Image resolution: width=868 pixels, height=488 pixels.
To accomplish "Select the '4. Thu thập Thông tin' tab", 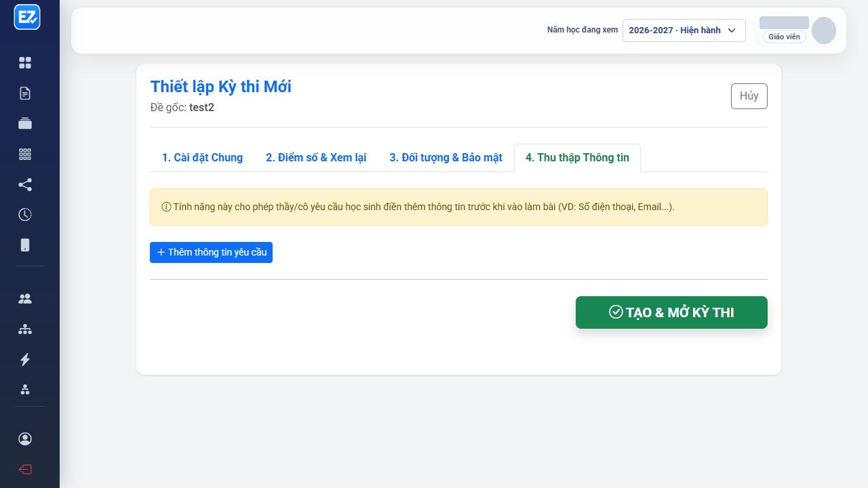I will tap(577, 158).
